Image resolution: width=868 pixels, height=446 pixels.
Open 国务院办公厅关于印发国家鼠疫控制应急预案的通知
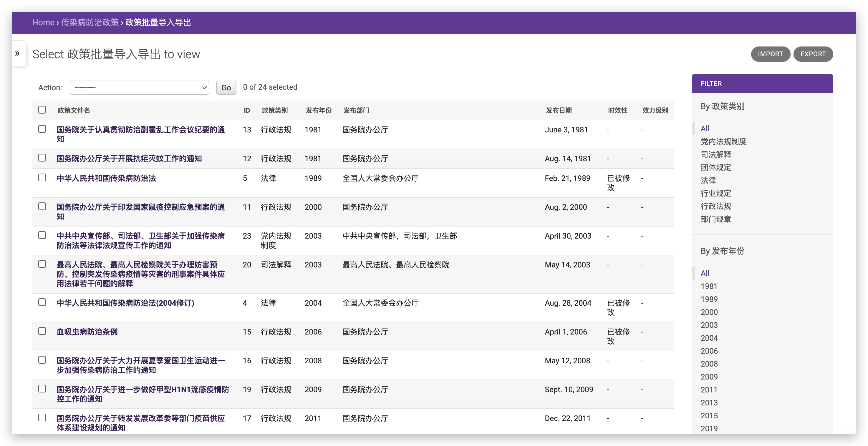[x=140, y=212]
